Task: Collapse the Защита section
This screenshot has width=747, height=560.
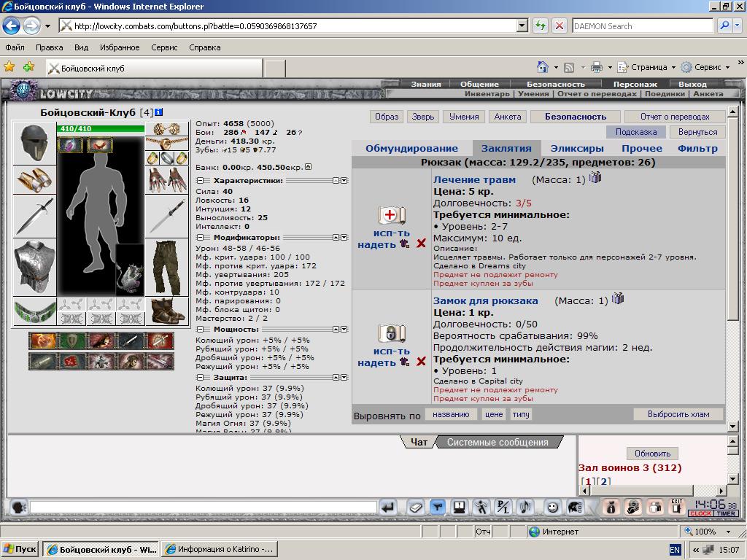Action: click(200, 378)
